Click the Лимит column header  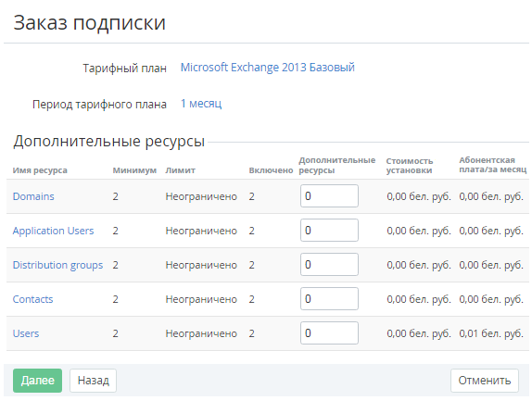180,170
